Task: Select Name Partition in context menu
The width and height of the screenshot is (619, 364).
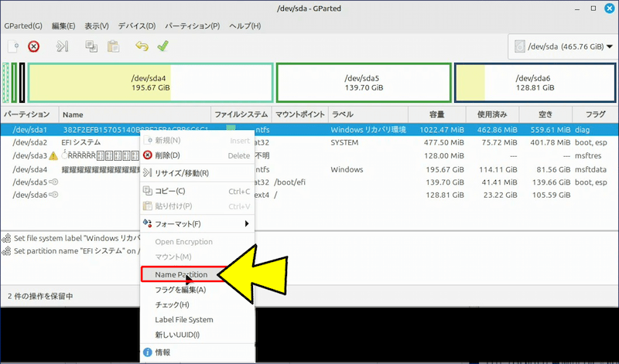Action: coord(180,274)
